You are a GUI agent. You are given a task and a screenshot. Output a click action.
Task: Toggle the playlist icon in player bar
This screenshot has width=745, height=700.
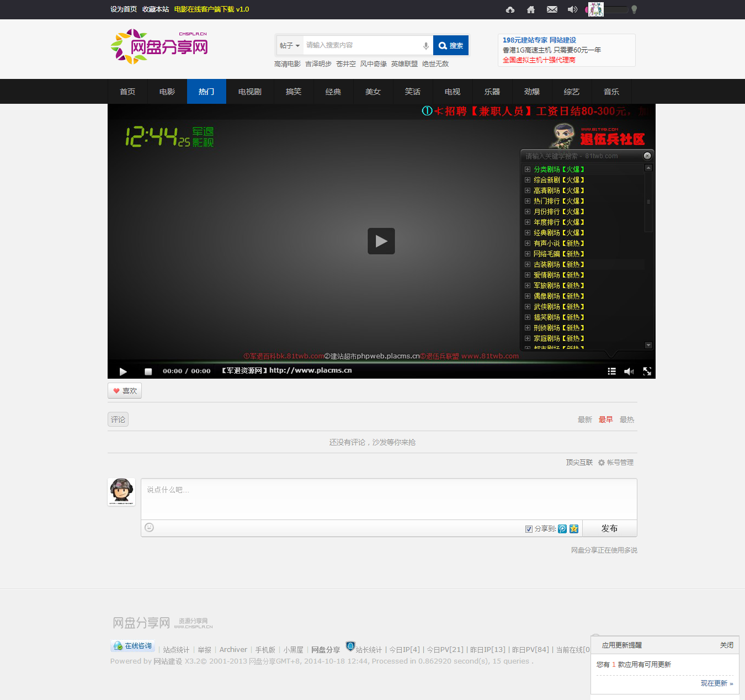click(611, 372)
